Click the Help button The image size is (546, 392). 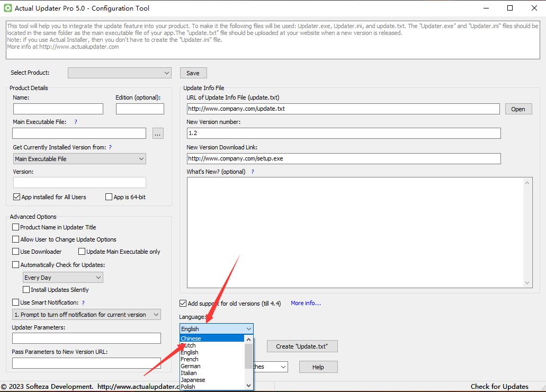click(318, 367)
